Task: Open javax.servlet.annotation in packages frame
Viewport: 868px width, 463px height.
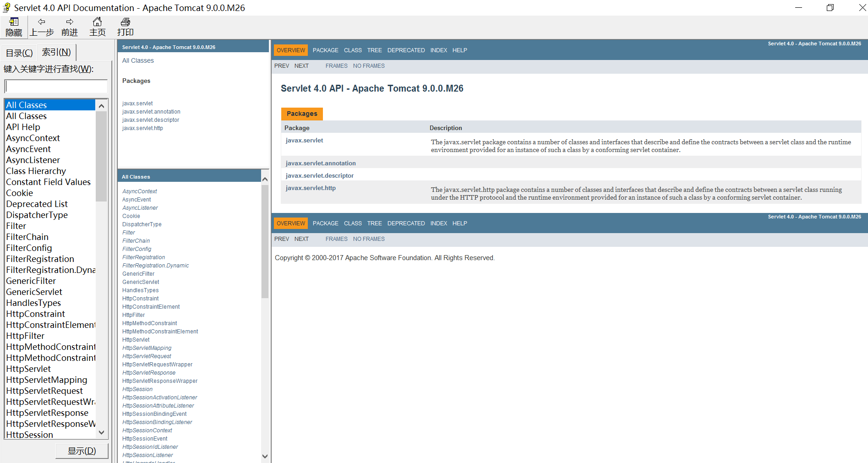Action: tap(151, 112)
